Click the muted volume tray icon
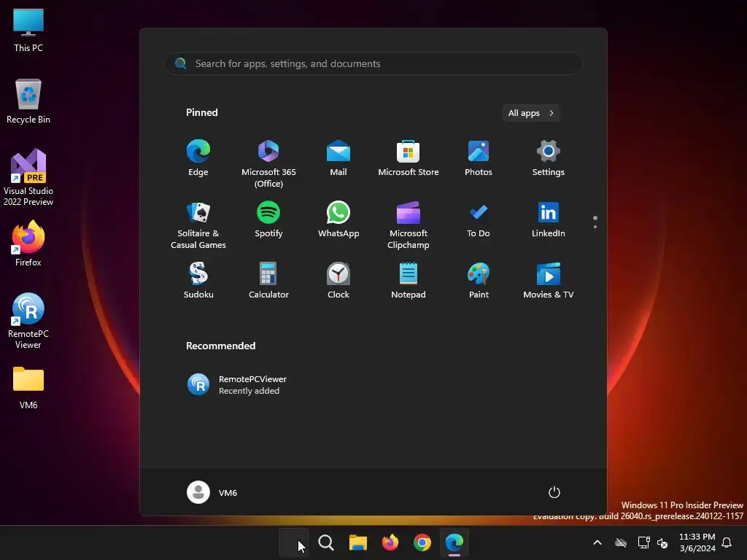 (662, 542)
